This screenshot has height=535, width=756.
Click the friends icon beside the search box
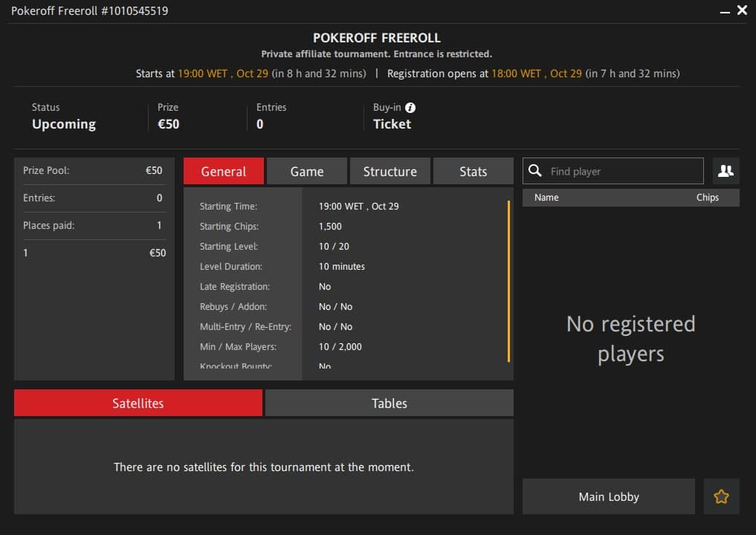click(x=726, y=171)
